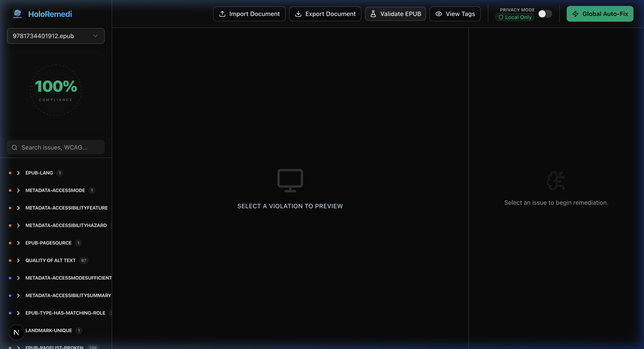
Task: Click the orange dot beside EPUB-LANG
Action: point(10,173)
